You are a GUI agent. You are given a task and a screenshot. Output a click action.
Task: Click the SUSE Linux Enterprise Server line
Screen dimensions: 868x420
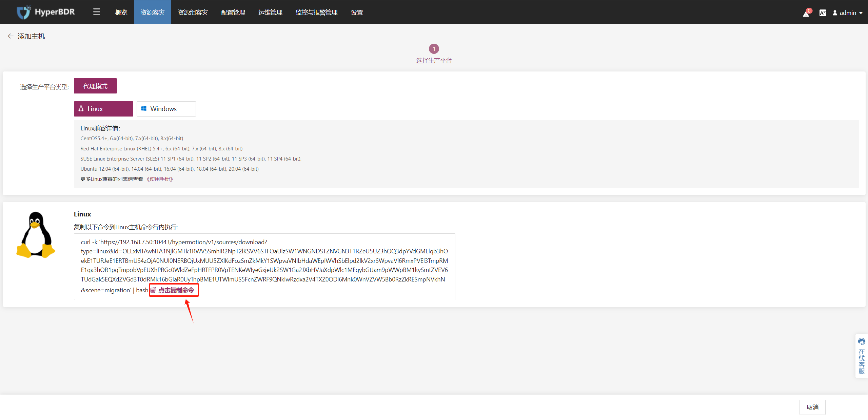(x=191, y=159)
